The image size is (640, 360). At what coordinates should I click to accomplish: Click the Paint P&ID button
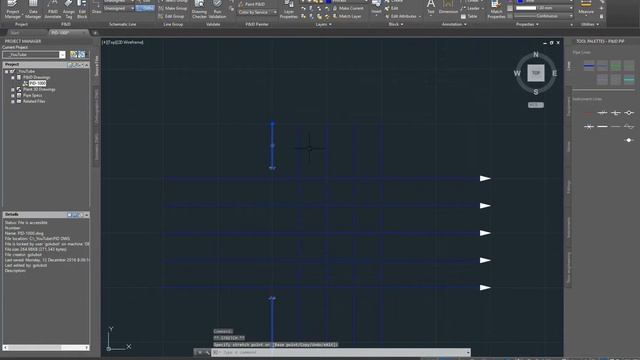[x=251, y=4]
